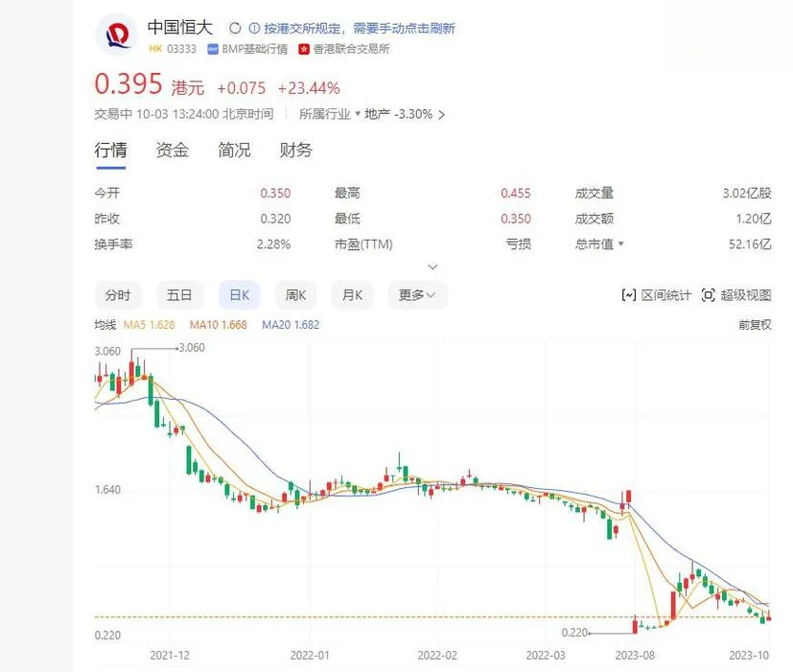Viewport: 793px width, 672px height.
Task: Click the circular refresh icon beside 中国恒大
Action: [x=235, y=29]
